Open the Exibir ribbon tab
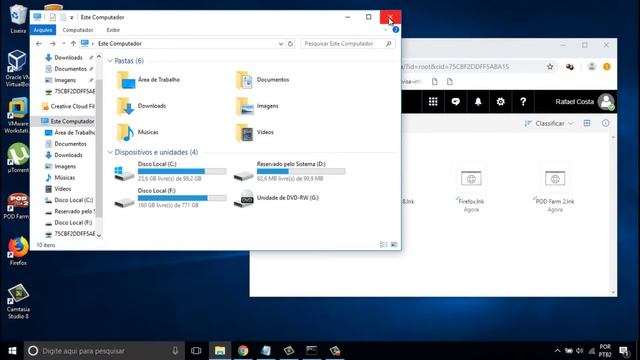640x360 pixels. click(113, 30)
